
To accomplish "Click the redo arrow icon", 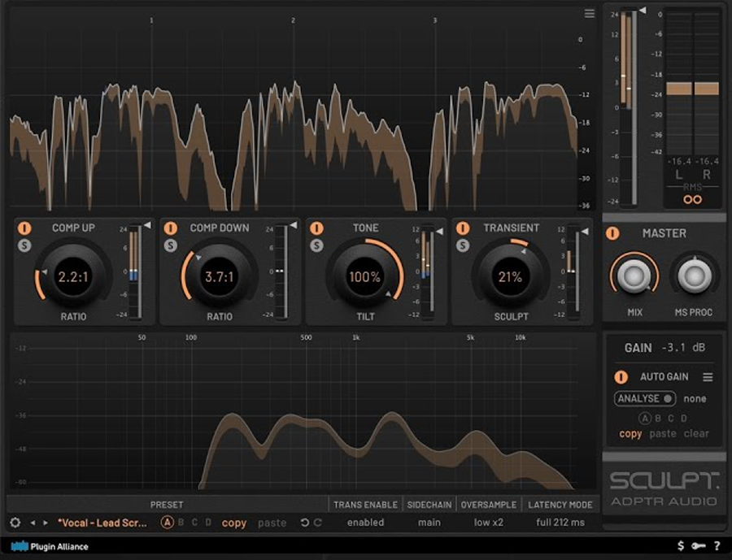I will [317, 523].
